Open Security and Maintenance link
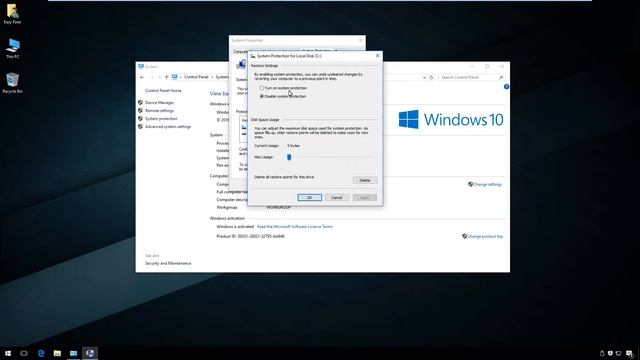This screenshot has width=640, height=360. (168, 263)
